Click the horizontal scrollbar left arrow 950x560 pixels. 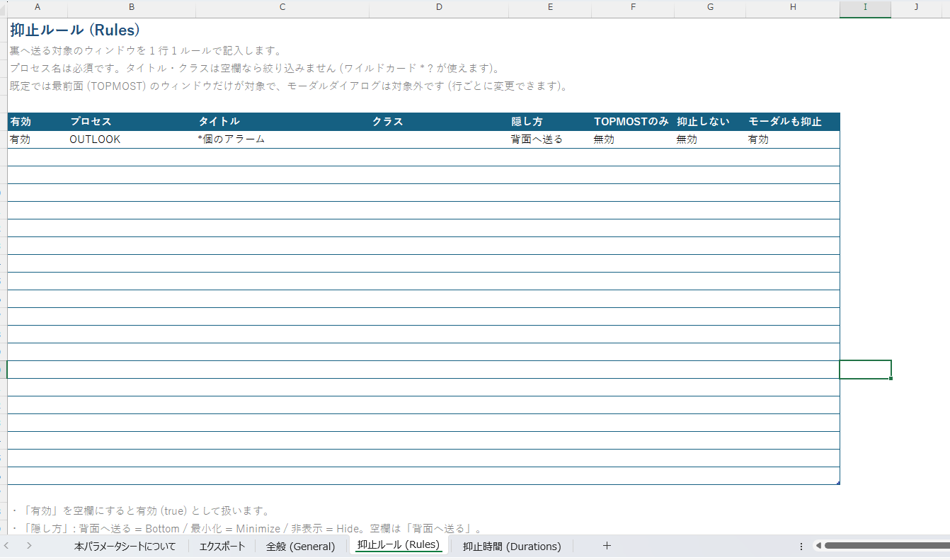[818, 546]
